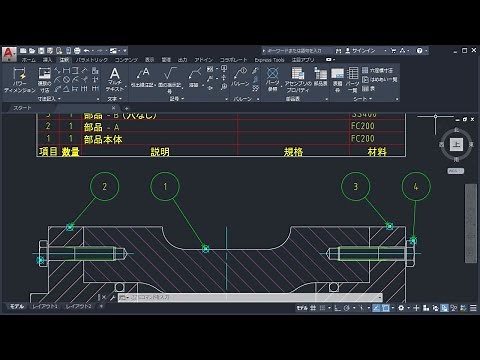Switch to the Insert (挿入) ribbon tab
The image size is (480, 360).
47,60
